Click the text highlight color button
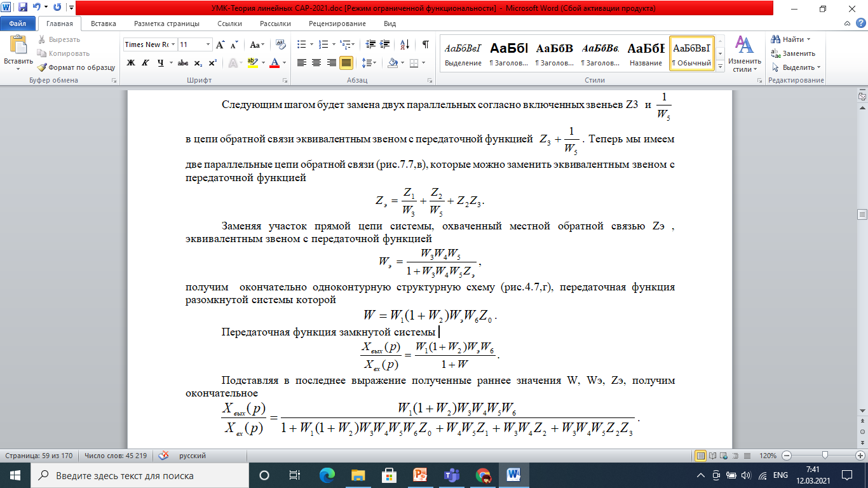Screen dimensions: 868x488 click(x=252, y=63)
